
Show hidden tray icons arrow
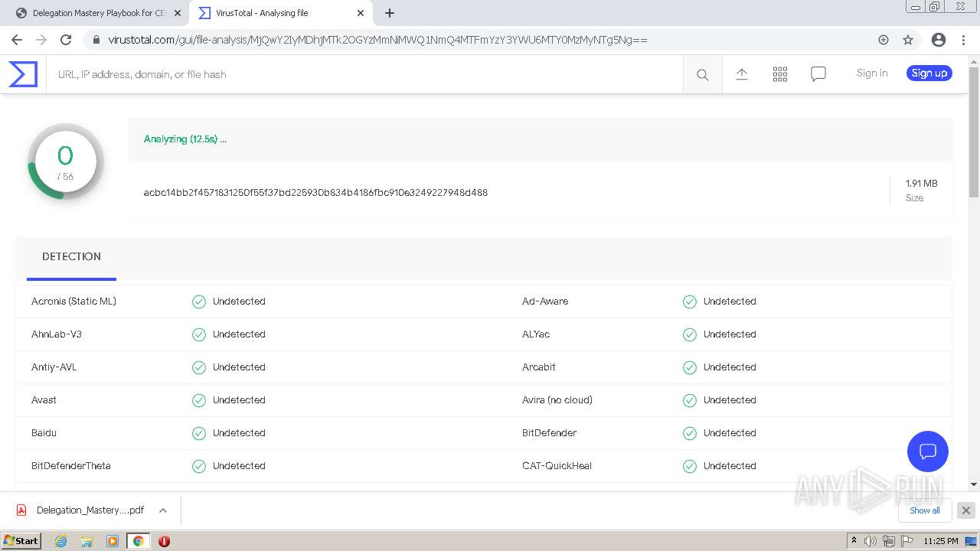tap(854, 541)
